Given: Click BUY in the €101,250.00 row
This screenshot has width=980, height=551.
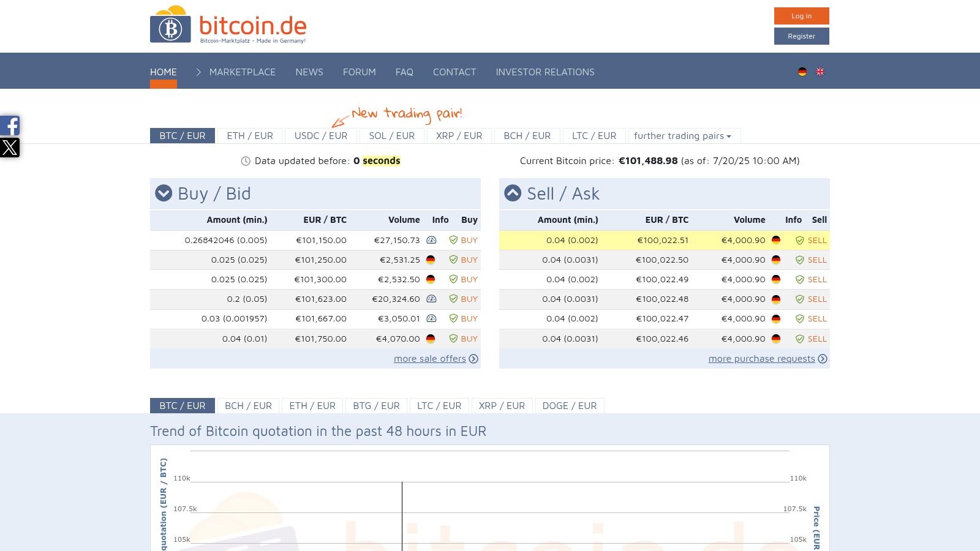Looking at the screenshot, I should point(469,260).
